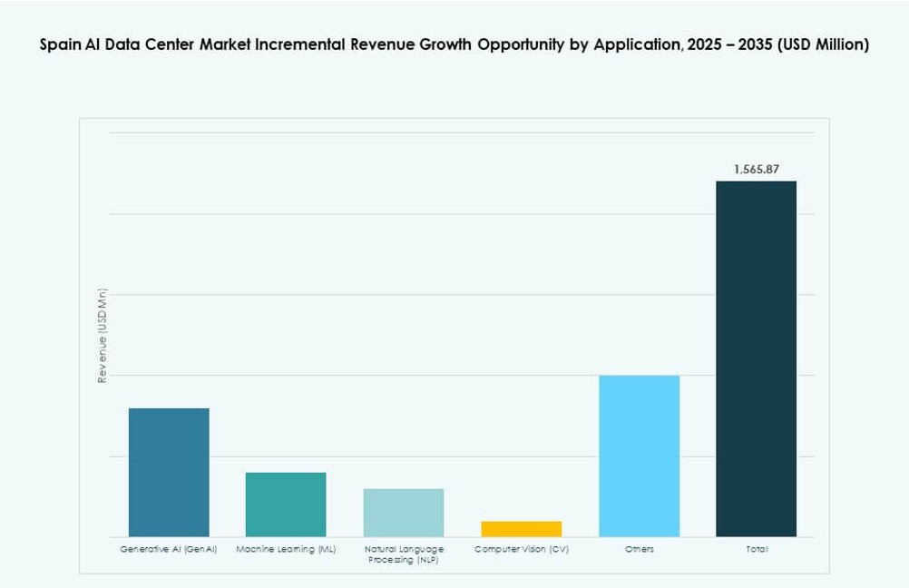Click the baseline axis of the chart
This screenshot has width=909, height=588.
coord(454,535)
